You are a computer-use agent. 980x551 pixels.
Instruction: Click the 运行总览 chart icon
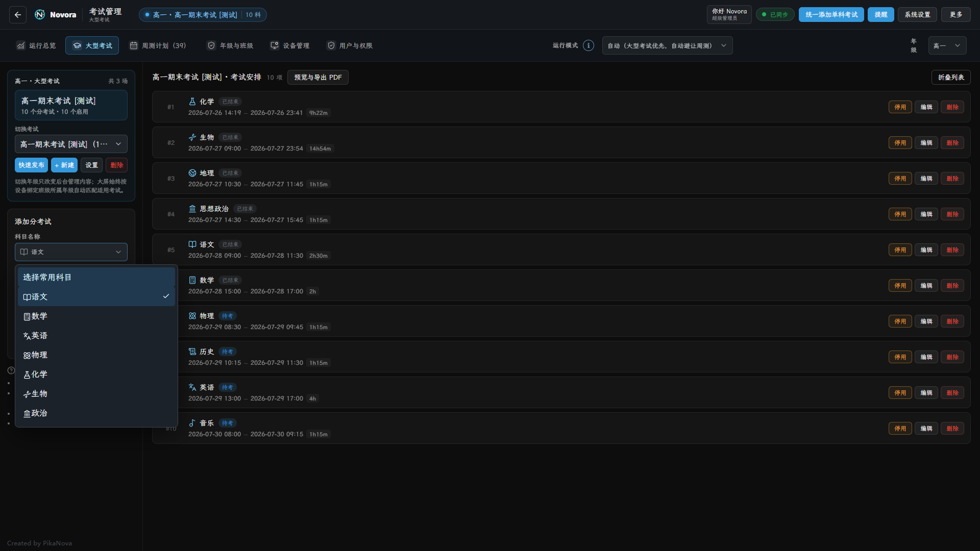point(21,45)
